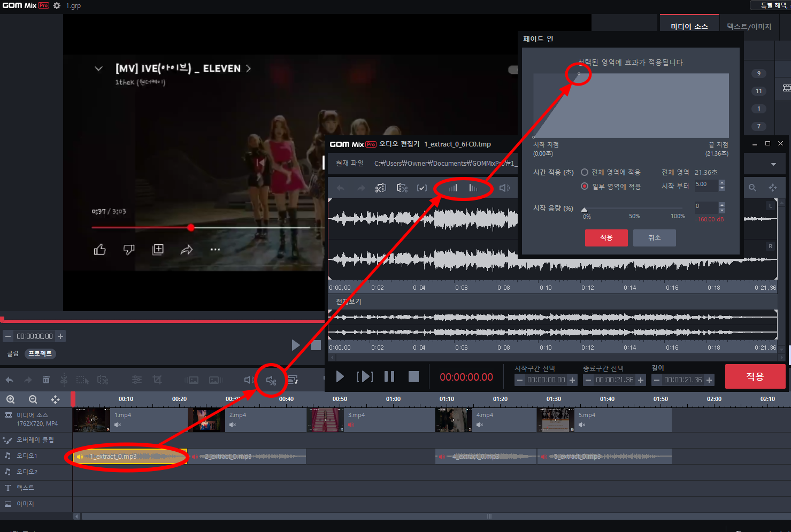Pause audio editor playback
This screenshot has width=791, height=532.
(389, 376)
